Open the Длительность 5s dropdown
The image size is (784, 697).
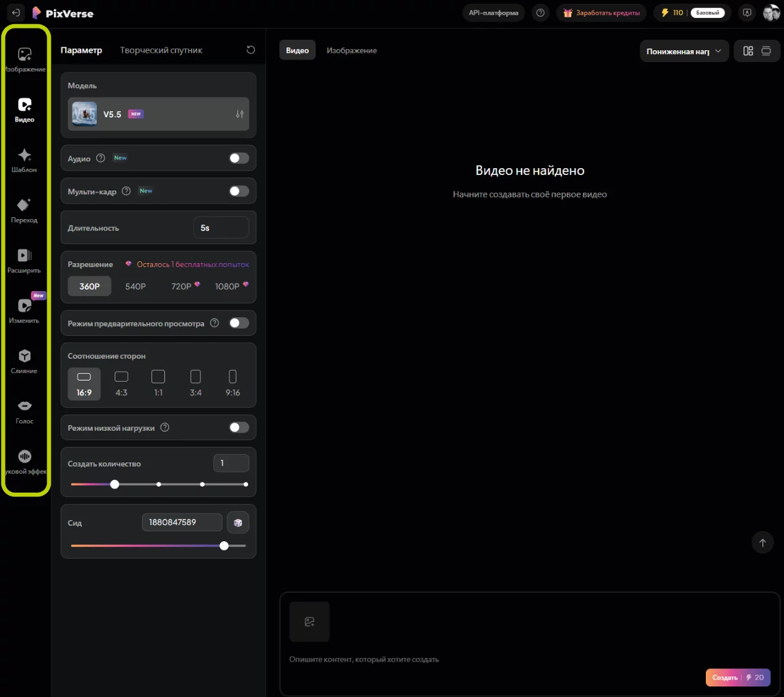tap(221, 228)
